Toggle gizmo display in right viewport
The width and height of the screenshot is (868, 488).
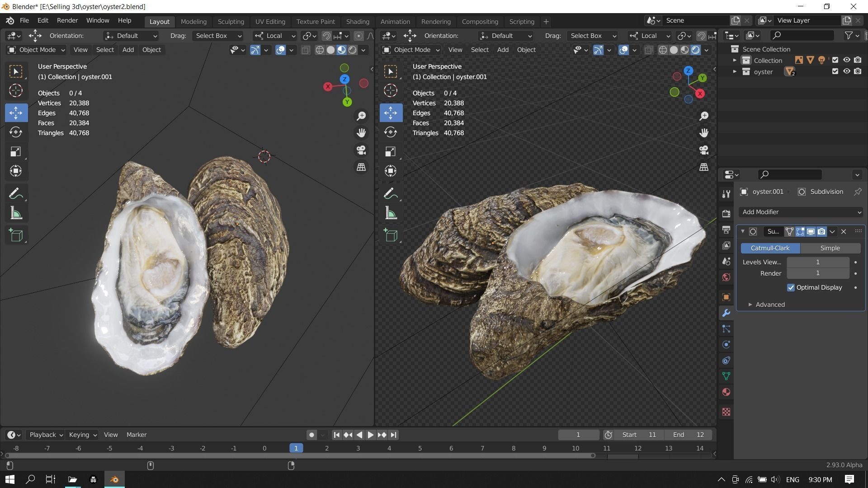pyautogui.click(x=598, y=50)
